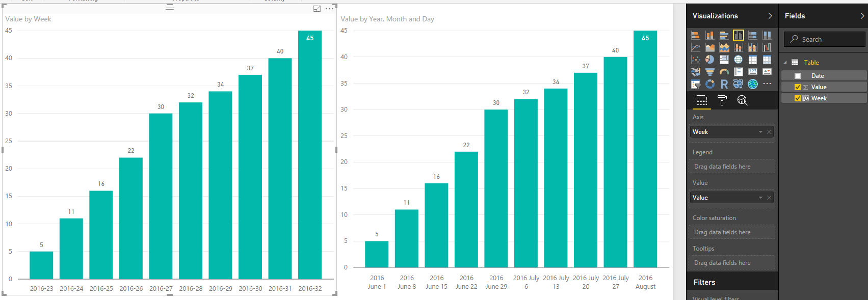
Task: Select Line and stacked column chart visual
Action: [739, 47]
